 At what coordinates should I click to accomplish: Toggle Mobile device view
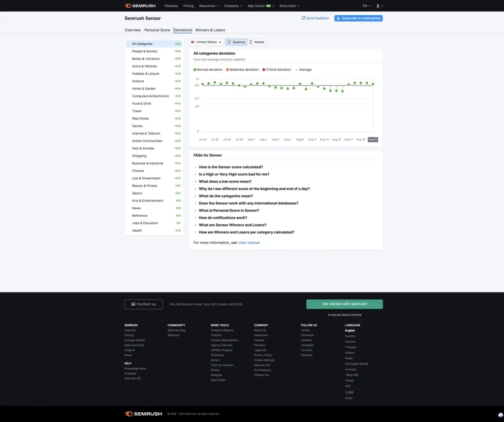[x=257, y=42]
